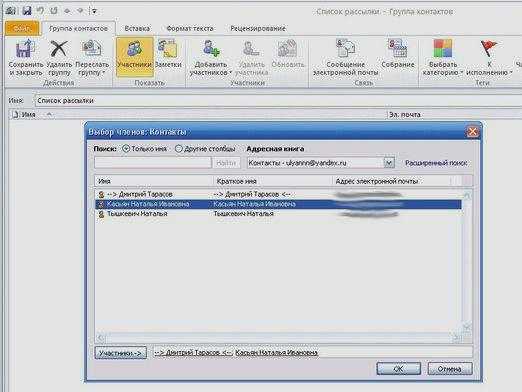Viewport: 522px width, 392px height.
Task: Click Дмитрий Тарасов in members field
Action: point(193,352)
